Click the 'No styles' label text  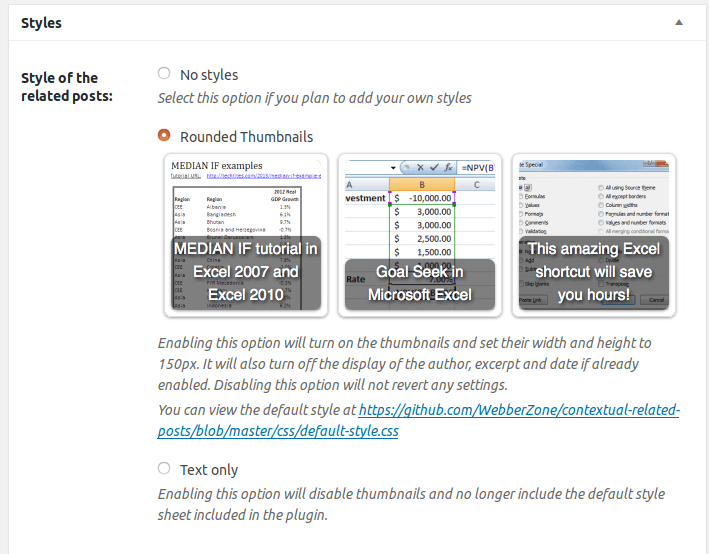click(x=209, y=75)
